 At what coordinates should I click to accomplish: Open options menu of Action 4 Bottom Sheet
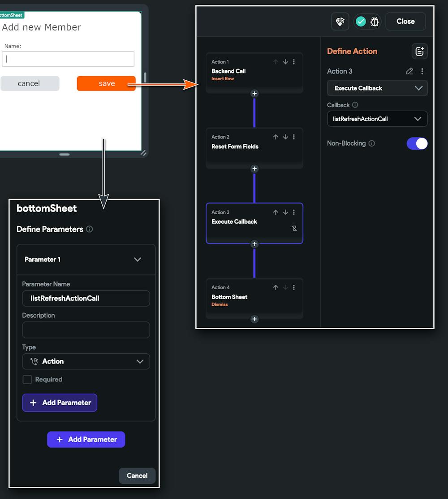294,287
